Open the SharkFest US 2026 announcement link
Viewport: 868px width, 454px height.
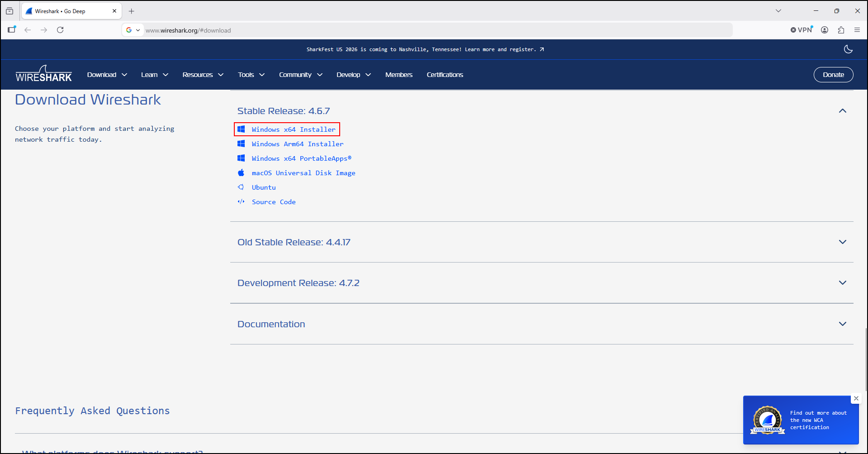tap(425, 49)
